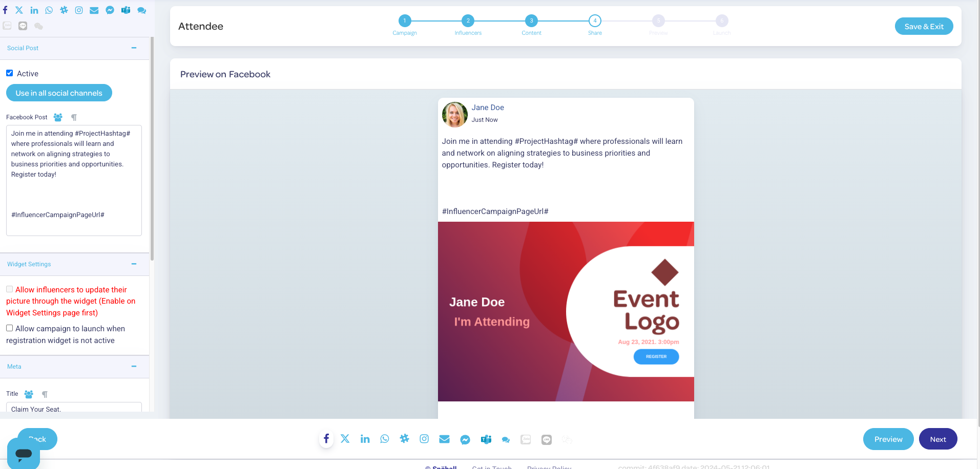Choose Microsoft Teams icon in the bottom bar
The width and height of the screenshot is (980, 469).
tap(486, 439)
